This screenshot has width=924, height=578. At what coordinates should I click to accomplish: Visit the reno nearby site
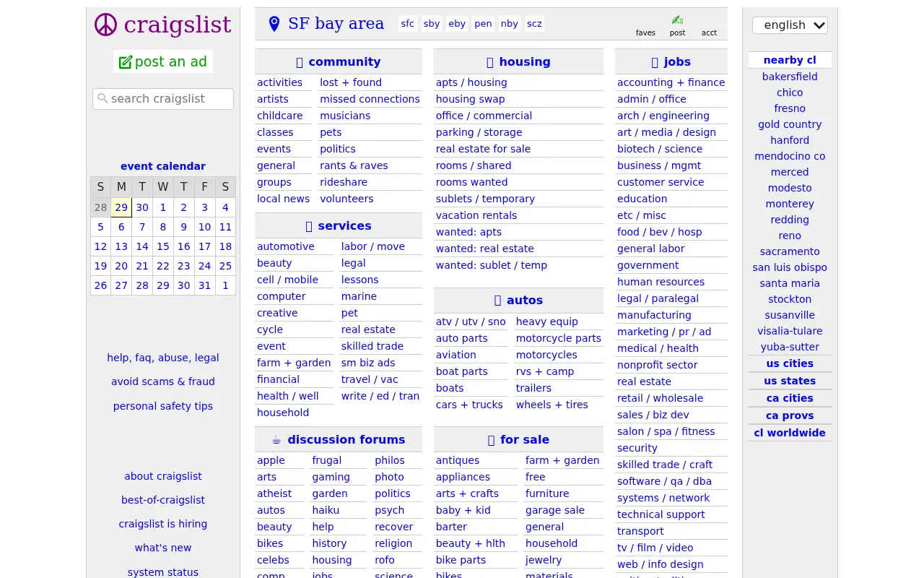tap(790, 236)
